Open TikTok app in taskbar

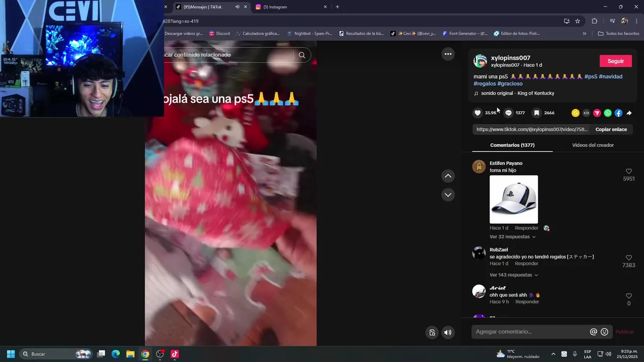(175, 354)
